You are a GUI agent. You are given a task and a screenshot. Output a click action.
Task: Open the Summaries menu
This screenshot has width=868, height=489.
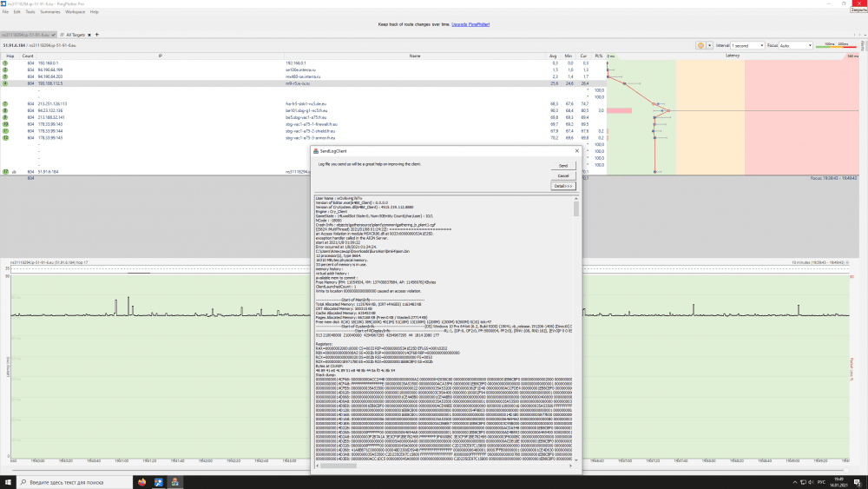49,12
